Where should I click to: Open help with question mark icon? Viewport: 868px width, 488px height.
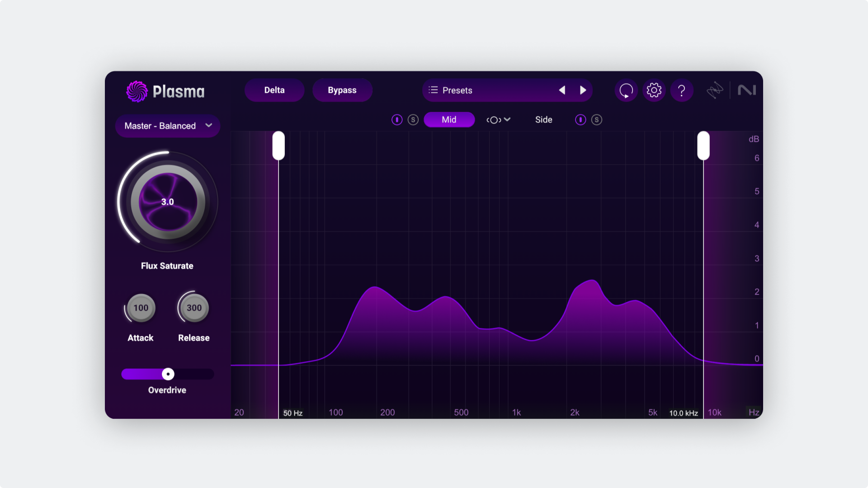click(x=682, y=90)
